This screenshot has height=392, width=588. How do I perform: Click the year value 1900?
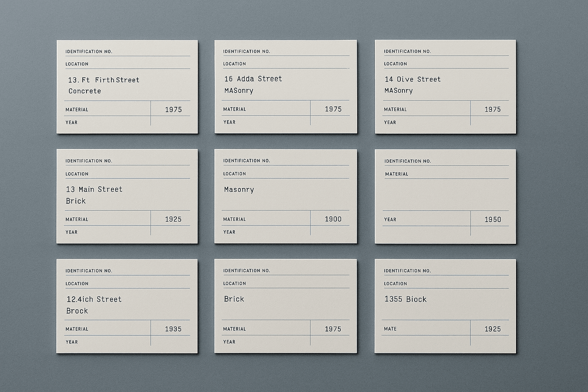pyautogui.click(x=333, y=219)
